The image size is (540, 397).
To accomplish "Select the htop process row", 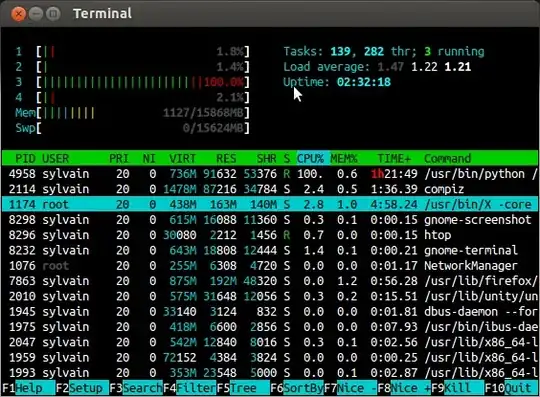I will (x=270, y=235).
